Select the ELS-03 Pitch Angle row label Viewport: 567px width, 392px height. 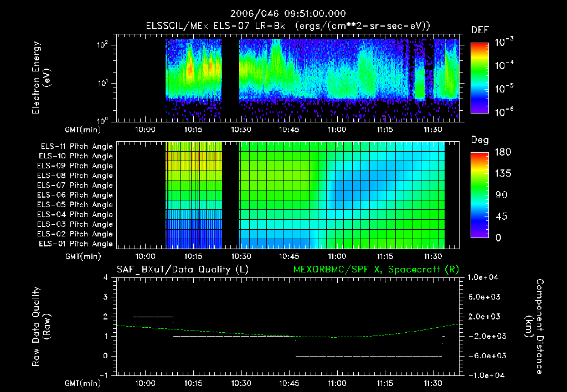coord(75,224)
